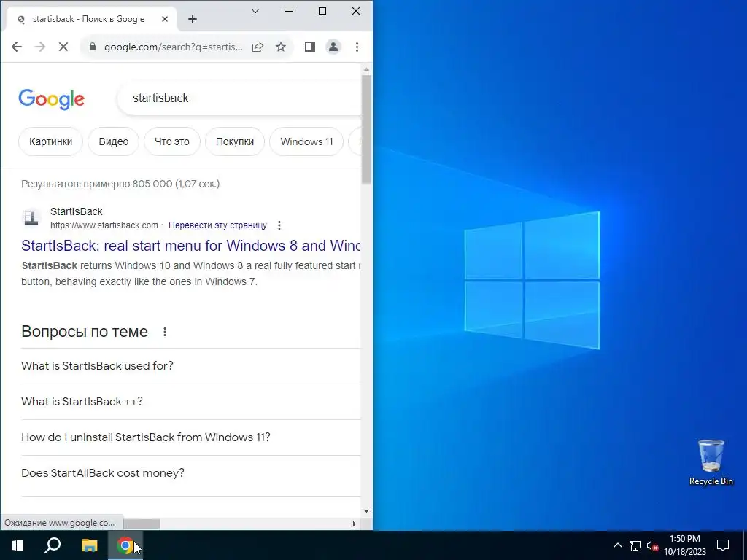Open StartIsBack site favicon result
The image size is (747, 560).
click(x=31, y=217)
